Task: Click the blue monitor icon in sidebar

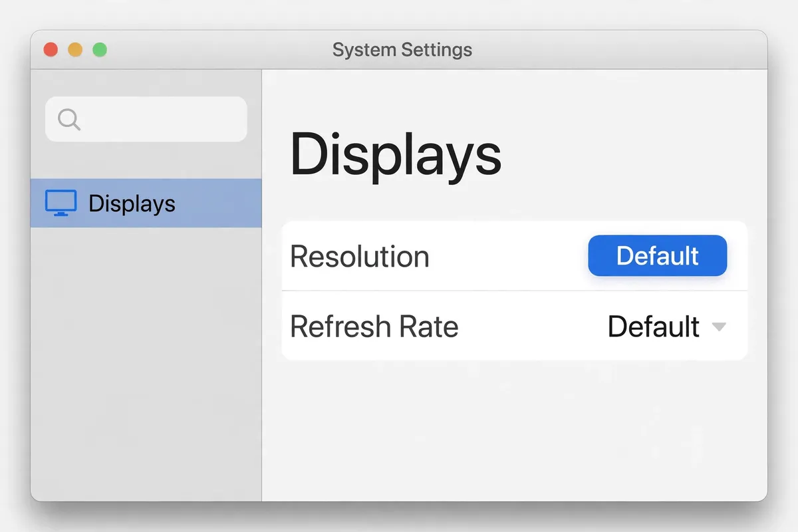Action: (61, 203)
